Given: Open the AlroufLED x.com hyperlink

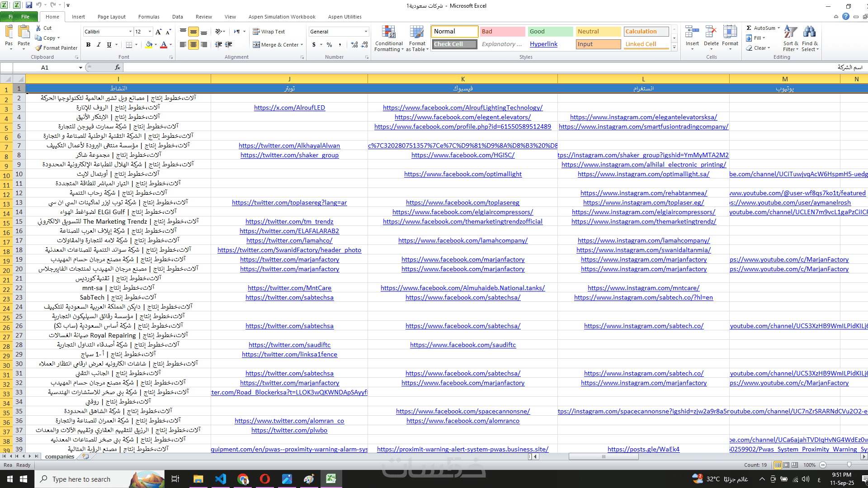Looking at the screenshot, I should [x=289, y=108].
